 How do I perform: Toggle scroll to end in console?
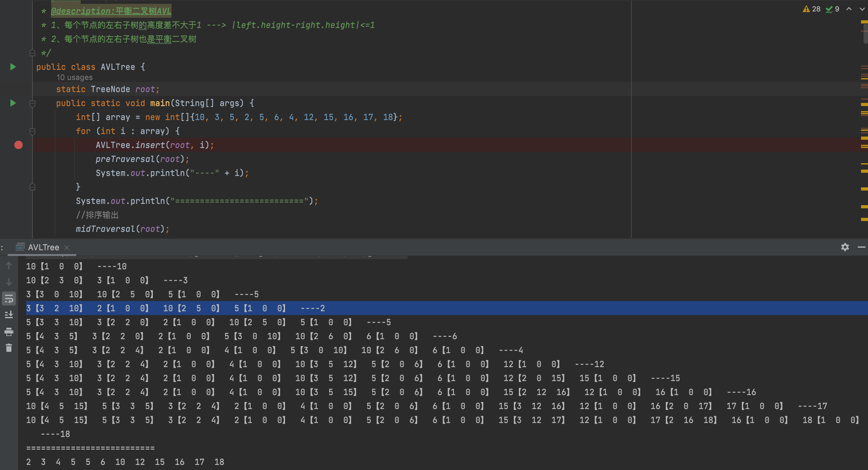tap(9, 315)
